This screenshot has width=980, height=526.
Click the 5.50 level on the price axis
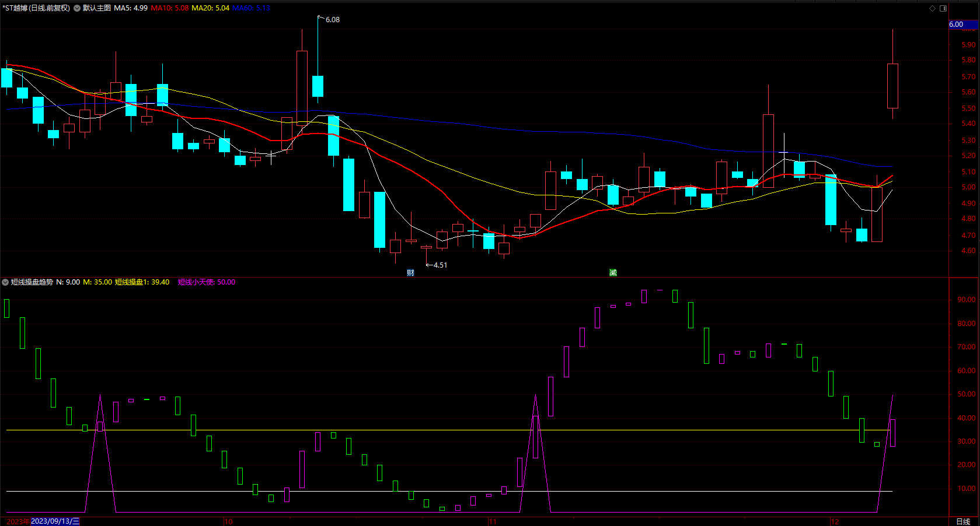click(968, 108)
